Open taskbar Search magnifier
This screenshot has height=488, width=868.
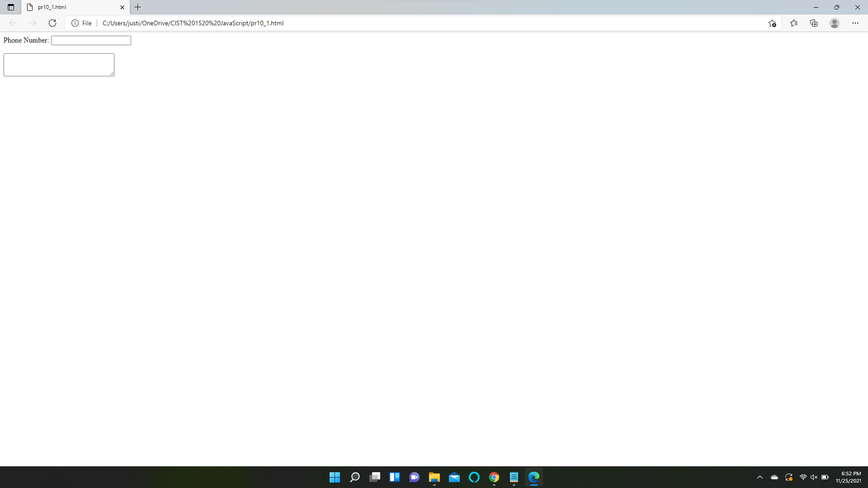point(355,477)
